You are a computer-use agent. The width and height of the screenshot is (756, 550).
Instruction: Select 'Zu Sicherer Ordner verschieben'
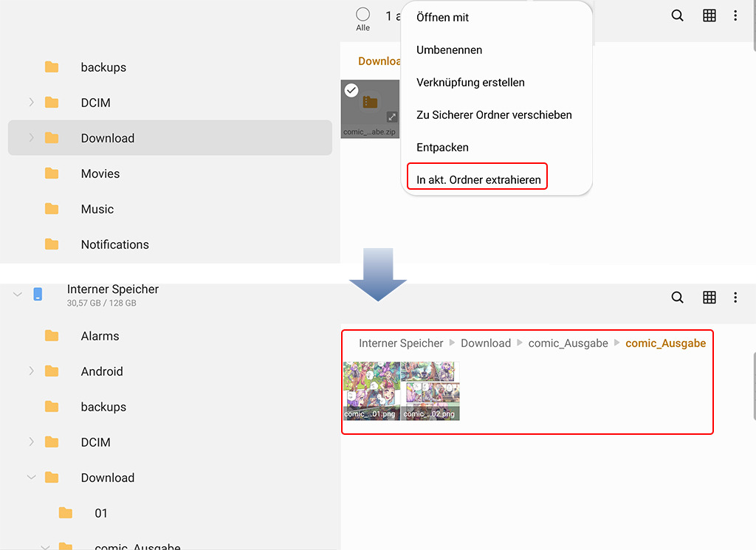[494, 114]
